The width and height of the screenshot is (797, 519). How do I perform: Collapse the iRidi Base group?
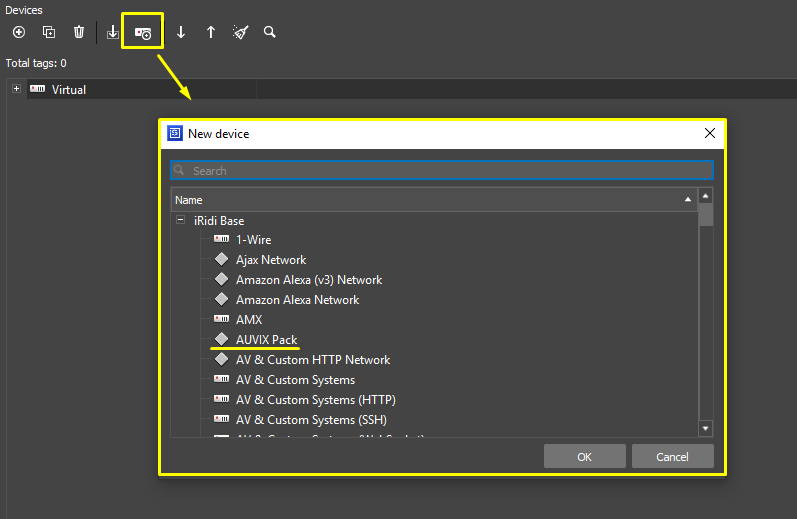coord(180,220)
